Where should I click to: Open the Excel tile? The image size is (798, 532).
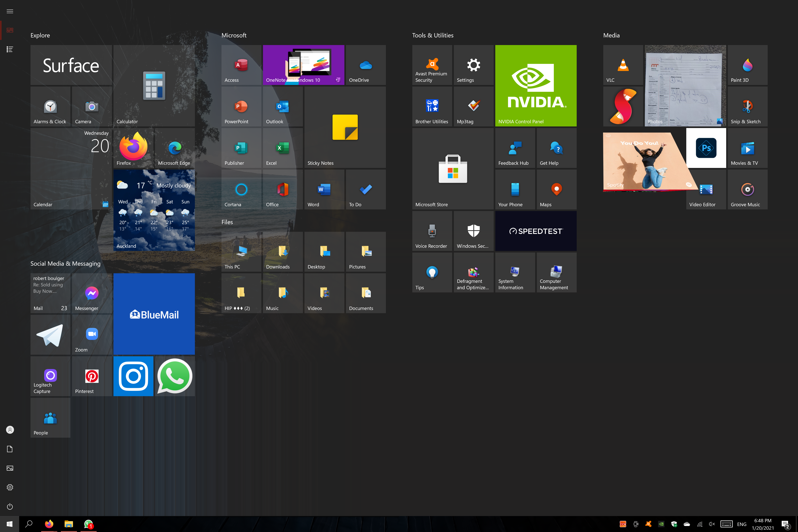[x=283, y=148]
